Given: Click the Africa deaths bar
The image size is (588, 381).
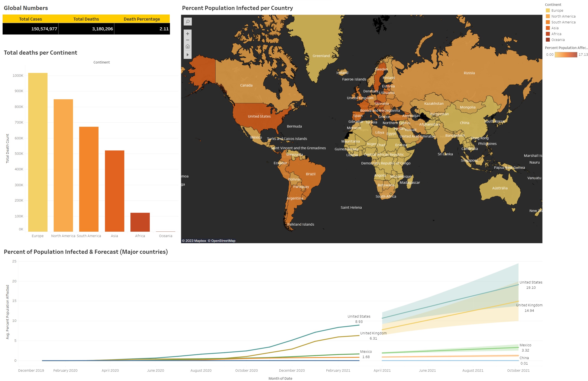Looking at the screenshot, I should tap(140, 222).
